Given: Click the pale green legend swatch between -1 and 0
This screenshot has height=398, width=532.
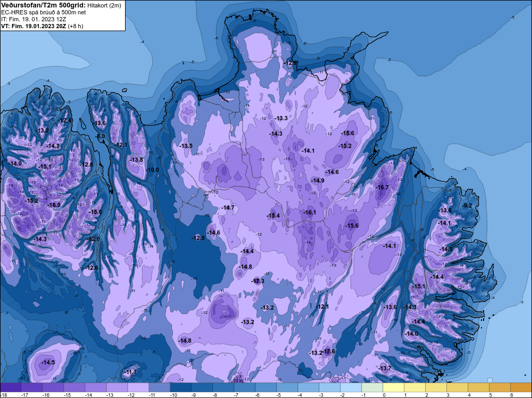Looking at the screenshot, I should pos(372,387).
